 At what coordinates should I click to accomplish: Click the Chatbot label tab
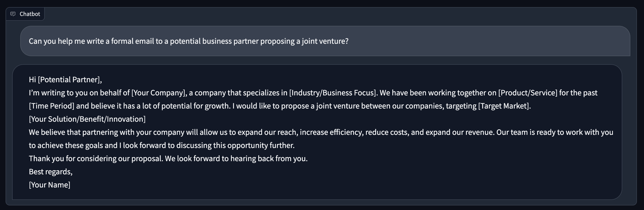coord(25,14)
